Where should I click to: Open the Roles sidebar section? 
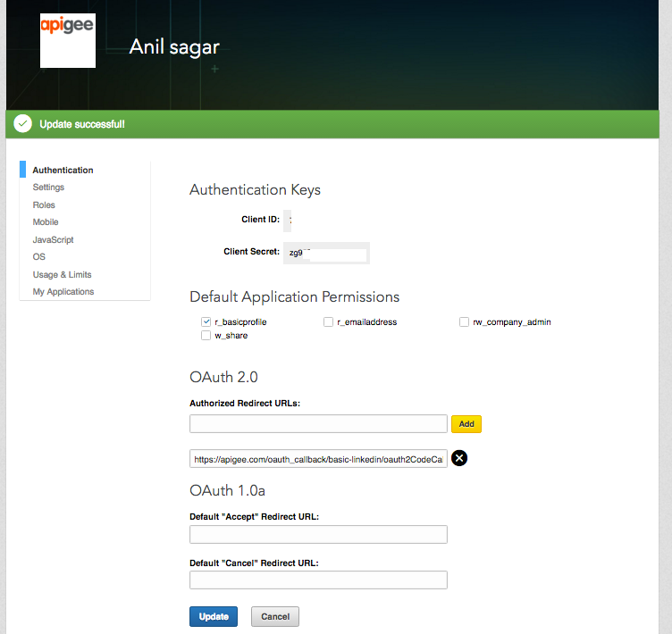[x=44, y=204]
